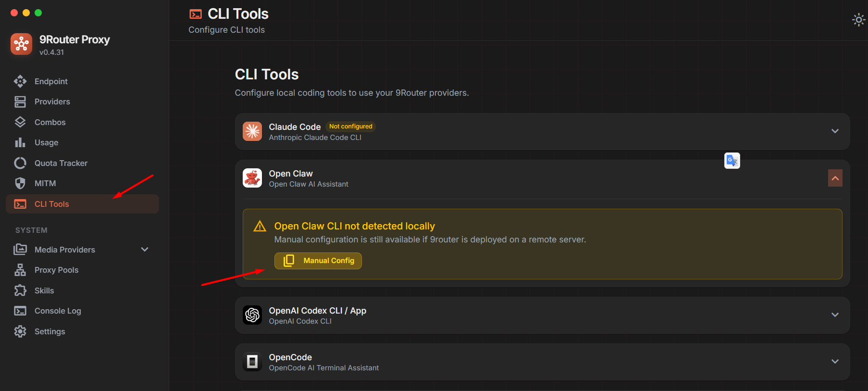This screenshot has height=391, width=868.
Task: Select MITM in the sidebar
Action: 82,183
